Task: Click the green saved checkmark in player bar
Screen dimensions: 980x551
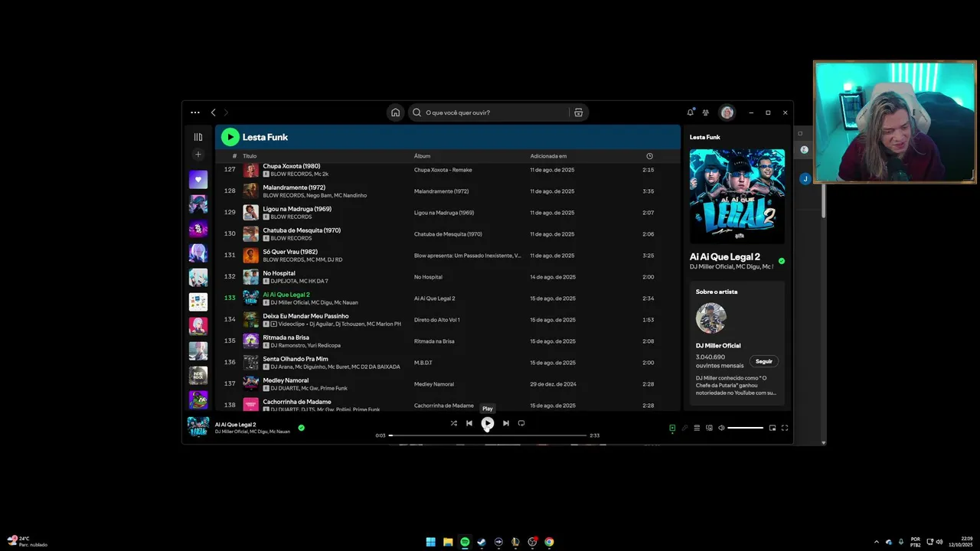Action: [x=301, y=428]
